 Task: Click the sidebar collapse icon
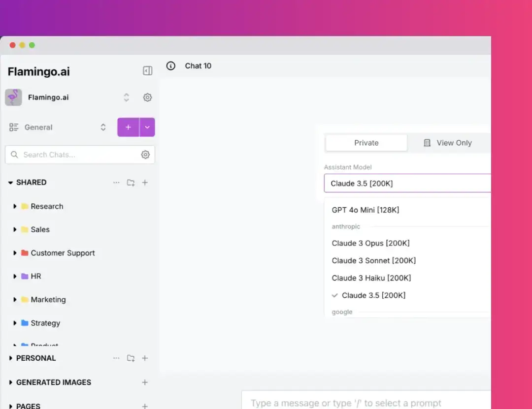click(147, 70)
